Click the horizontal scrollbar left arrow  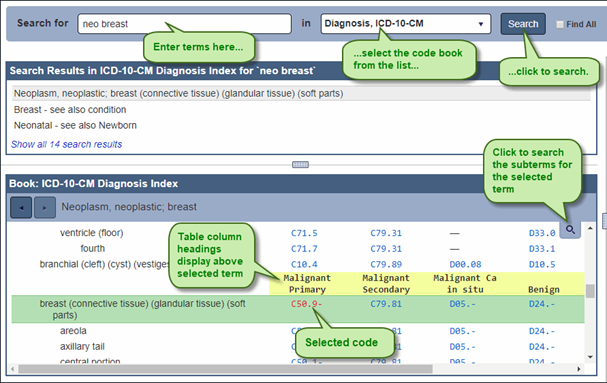12,369
